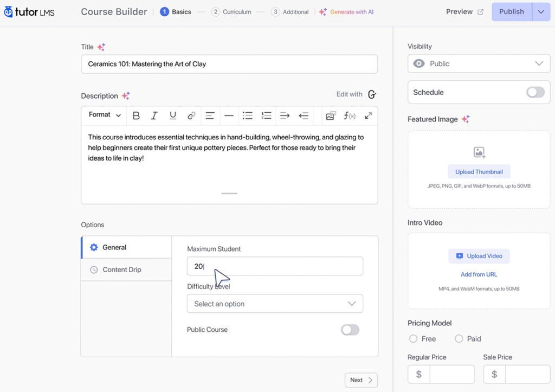This screenshot has width=555, height=392.
Task: Expand the Format dropdown in the editor
Action: click(104, 115)
